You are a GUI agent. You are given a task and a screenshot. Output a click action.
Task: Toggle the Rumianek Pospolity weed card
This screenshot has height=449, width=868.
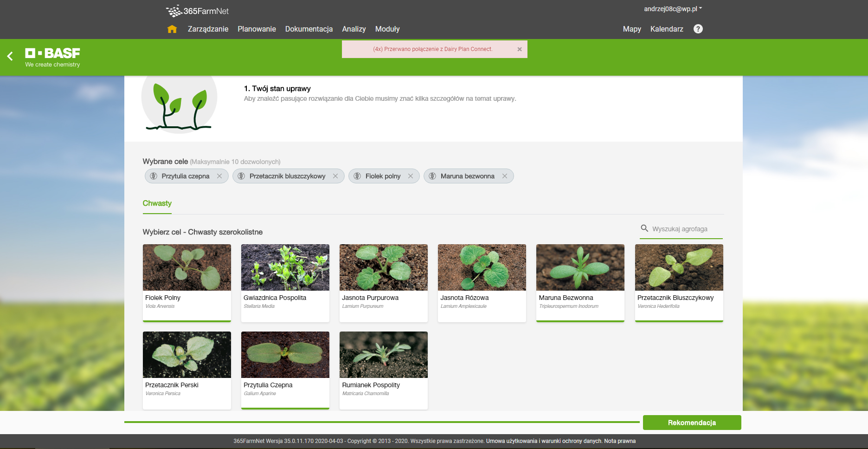383,370
